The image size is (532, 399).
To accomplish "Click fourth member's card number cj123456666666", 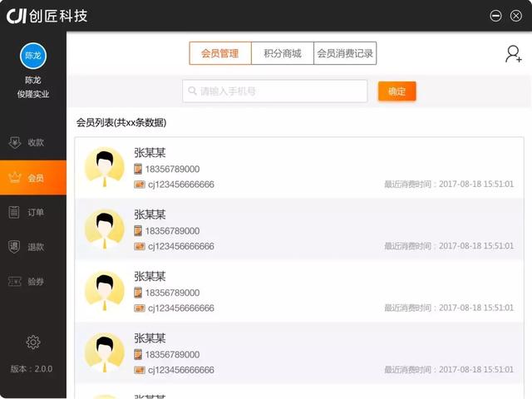I will [x=181, y=370].
